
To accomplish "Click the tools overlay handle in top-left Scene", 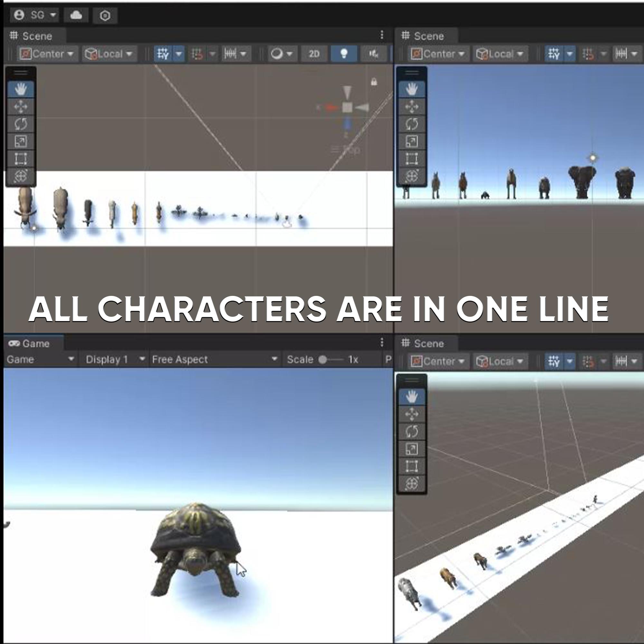I will tap(21, 73).
